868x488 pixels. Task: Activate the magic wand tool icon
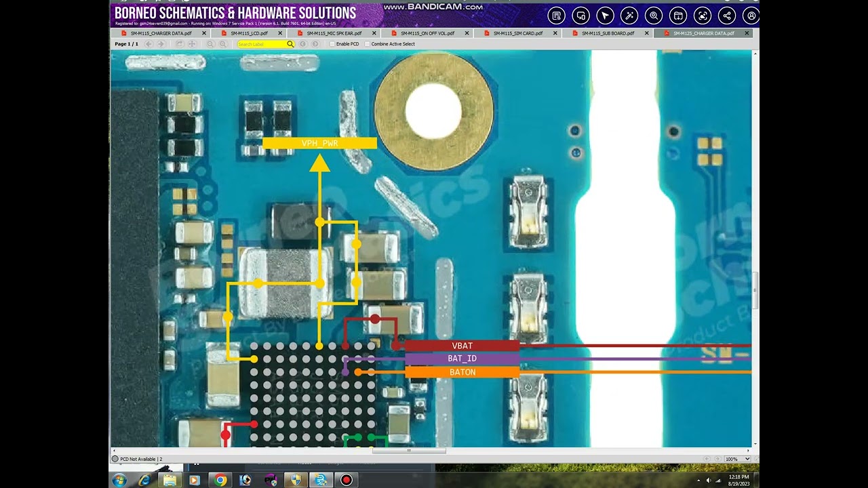point(629,16)
